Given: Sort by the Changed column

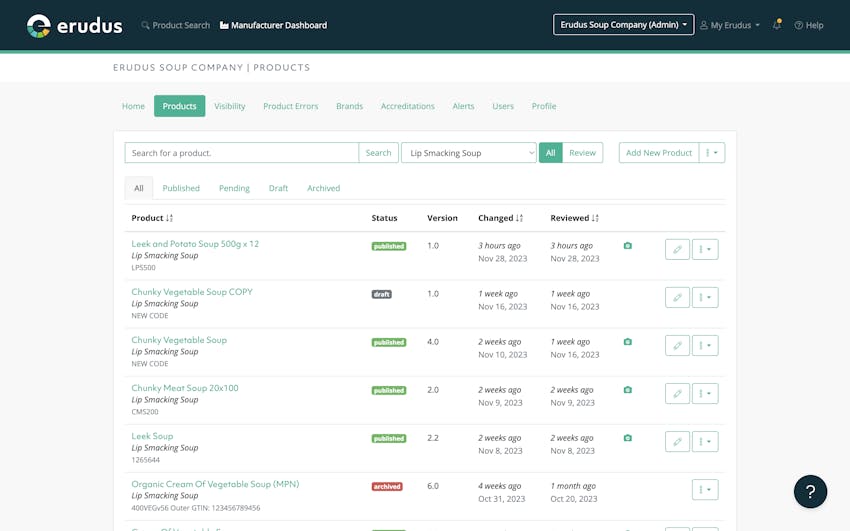Looking at the screenshot, I should pos(500,218).
